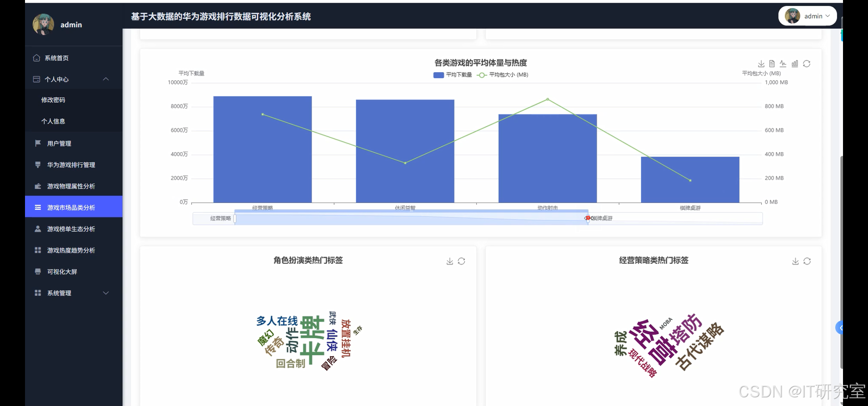Open the admin dropdown in the header
This screenshot has width=868, height=406.
coord(808,16)
